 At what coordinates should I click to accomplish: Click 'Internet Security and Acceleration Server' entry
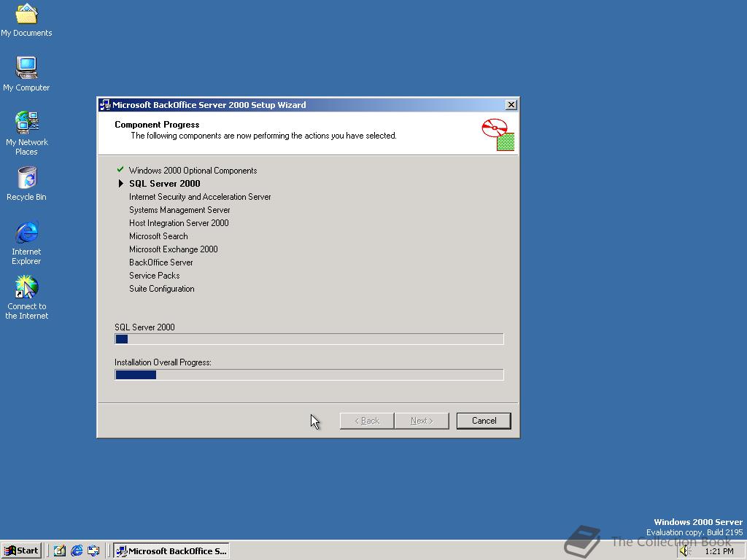(x=200, y=197)
